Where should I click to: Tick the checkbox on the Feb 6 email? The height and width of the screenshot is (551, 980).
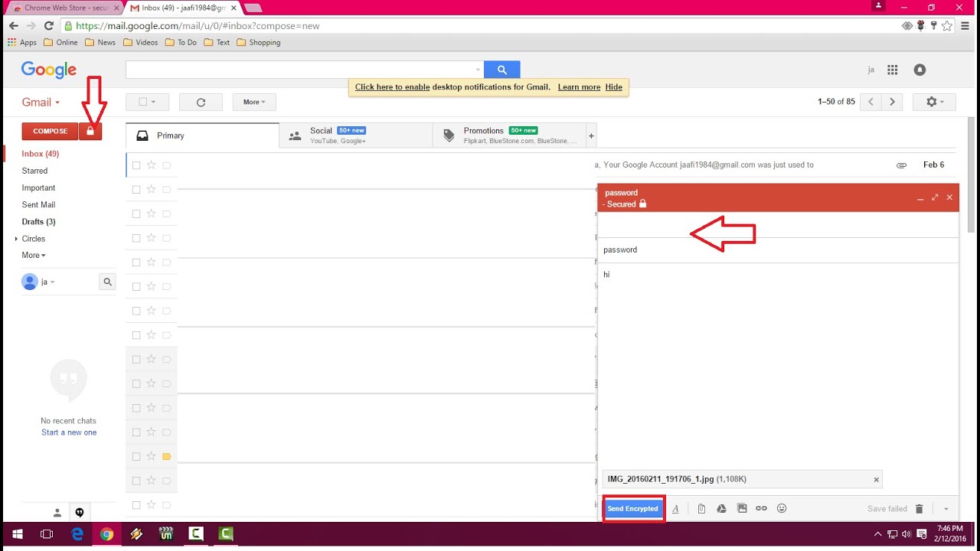click(136, 165)
